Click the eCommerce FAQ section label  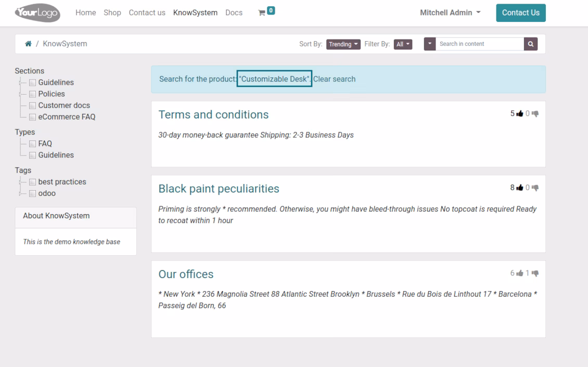(67, 117)
